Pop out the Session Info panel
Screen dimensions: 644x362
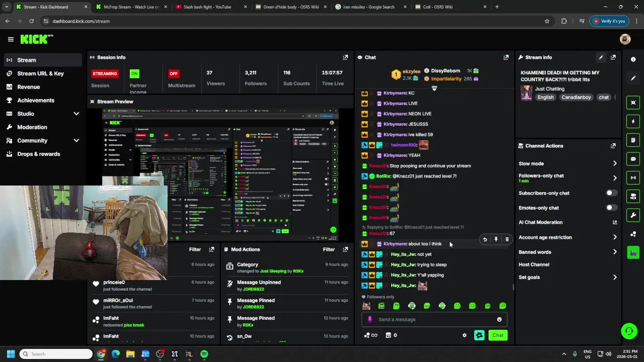coord(345,57)
